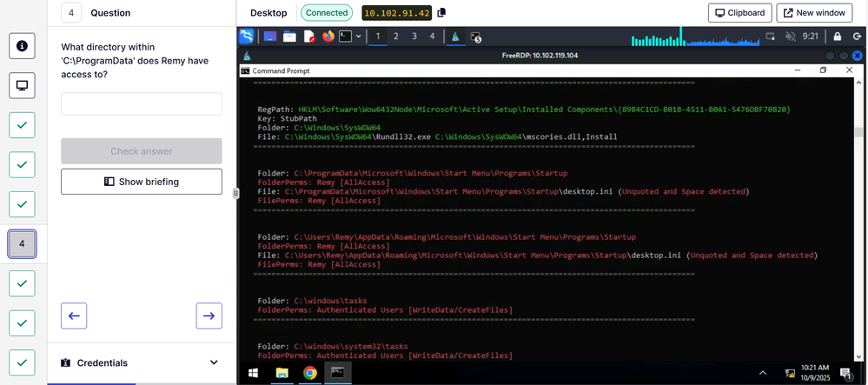Switch to workspace 2
This screenshot has height=385, width=868.
click(395, 37)
